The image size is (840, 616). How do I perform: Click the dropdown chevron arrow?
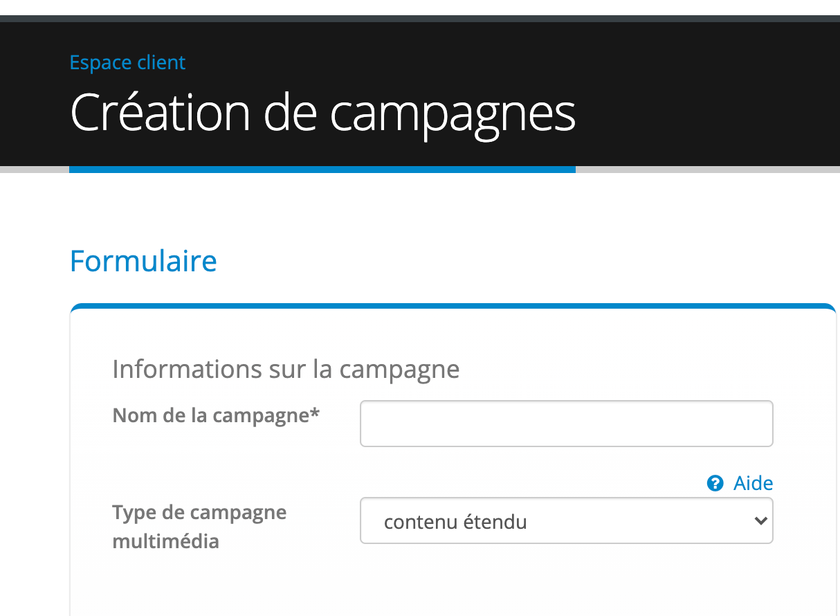pos(760,521)
